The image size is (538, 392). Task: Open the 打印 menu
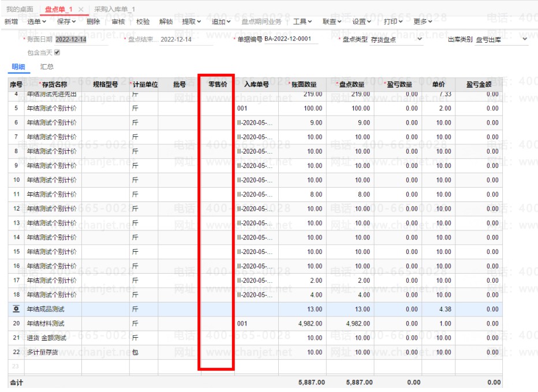(x=393, y=22)
